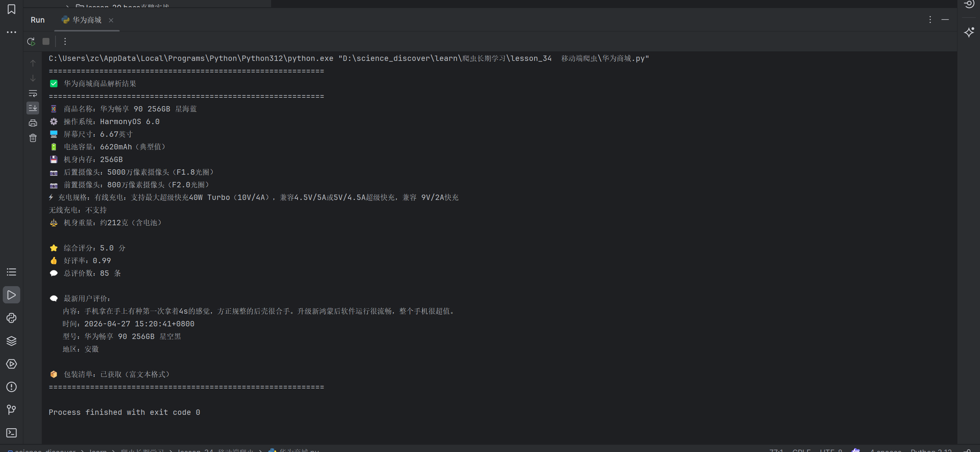The image size is (980, 452).
Task: Open the Problems tool window
Action: pyautogui.click(x=11, y=387)
